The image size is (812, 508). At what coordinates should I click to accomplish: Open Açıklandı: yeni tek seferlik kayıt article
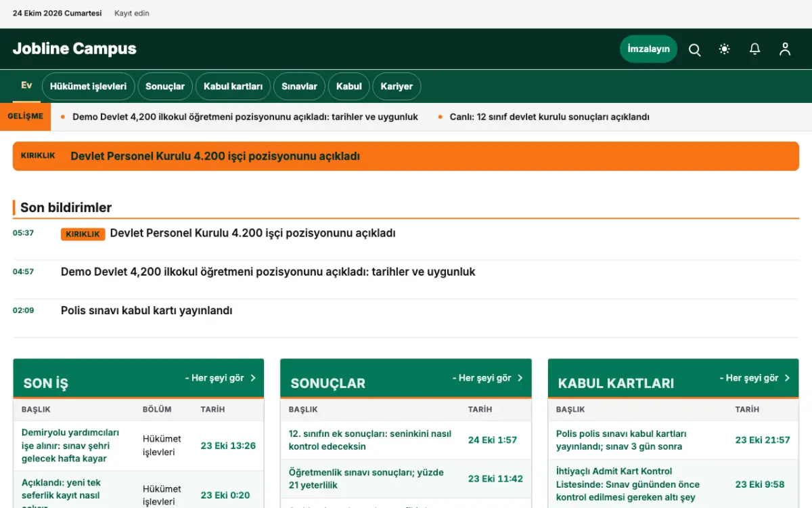(x=61, y=495)
